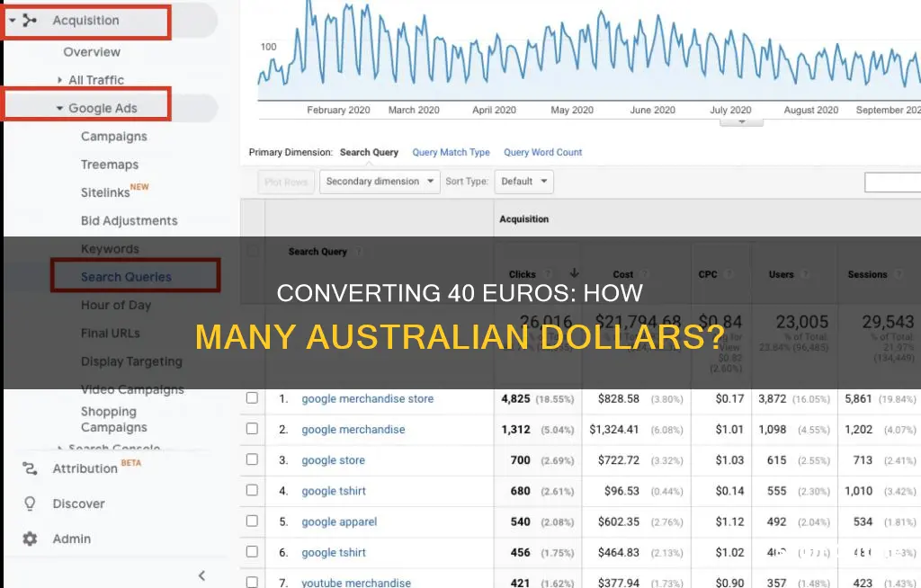921x588 pixels.
Task: Open the Secondary dimension dropdown
Action: coord(380,182)
